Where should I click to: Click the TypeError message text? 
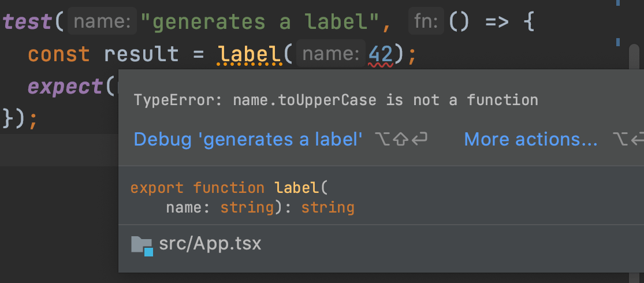336,100
